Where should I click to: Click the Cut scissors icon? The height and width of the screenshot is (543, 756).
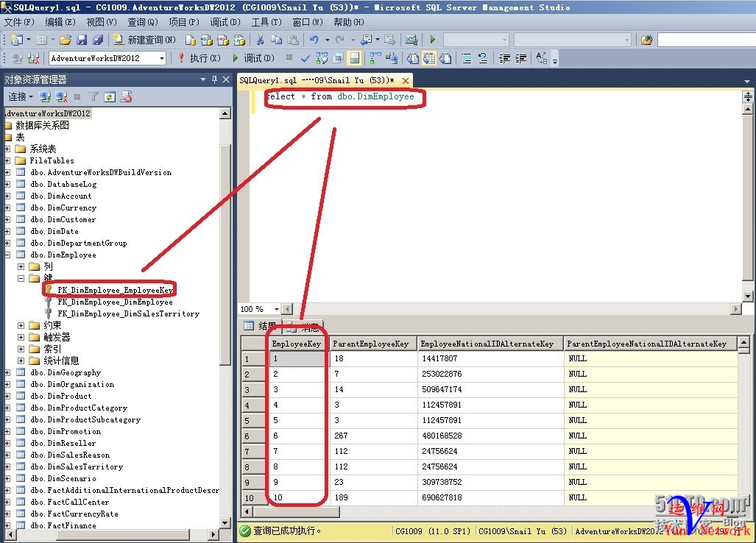(x=260, y=40)
